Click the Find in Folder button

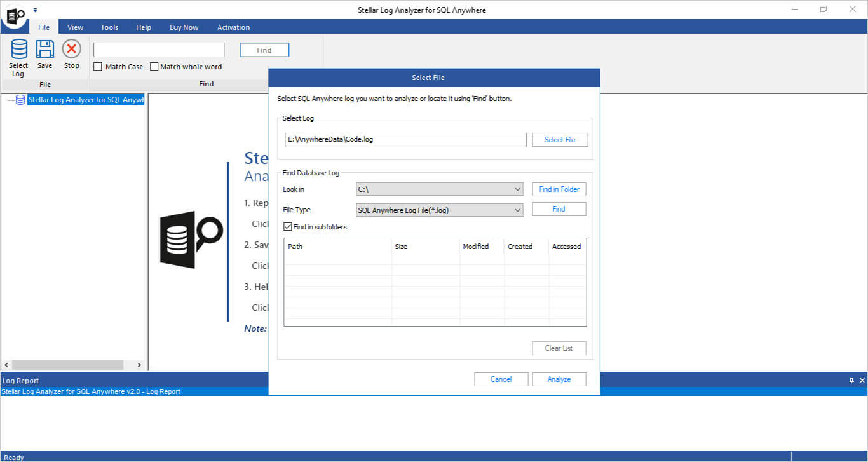pos(559,189)
